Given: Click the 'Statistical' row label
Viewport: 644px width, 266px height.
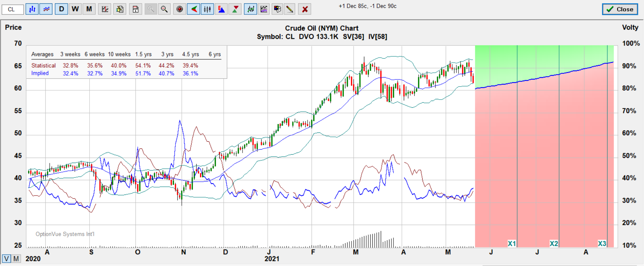Looking at the screenshot, I should point(44,65).
